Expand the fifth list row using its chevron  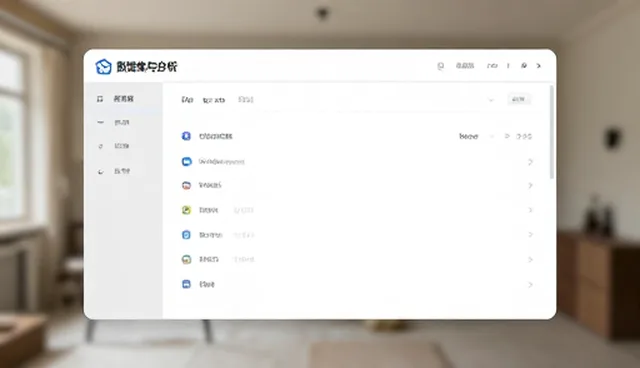point(530,235)
